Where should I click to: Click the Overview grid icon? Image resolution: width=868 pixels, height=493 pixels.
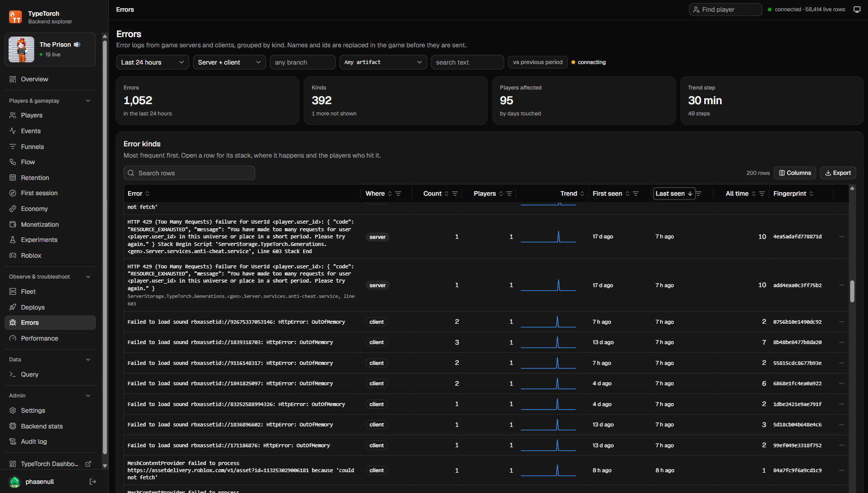(x=13, y=79)
